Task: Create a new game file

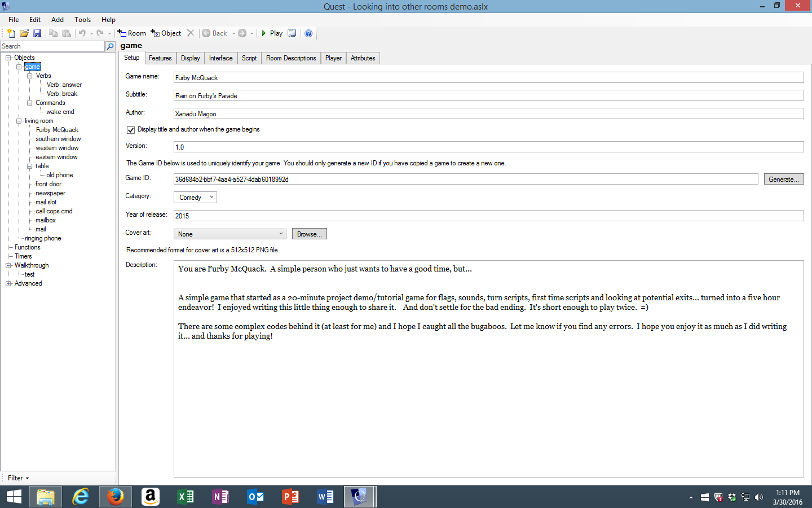Action: 10,33
